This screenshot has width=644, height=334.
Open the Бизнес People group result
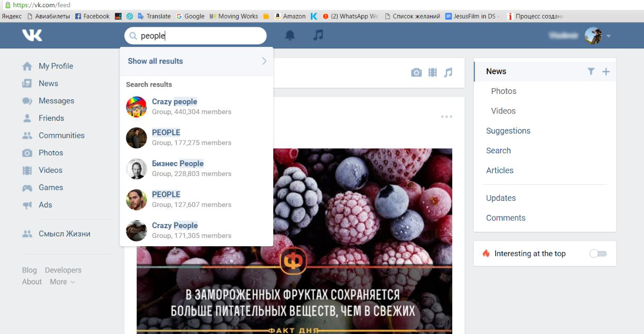point(196,168)
